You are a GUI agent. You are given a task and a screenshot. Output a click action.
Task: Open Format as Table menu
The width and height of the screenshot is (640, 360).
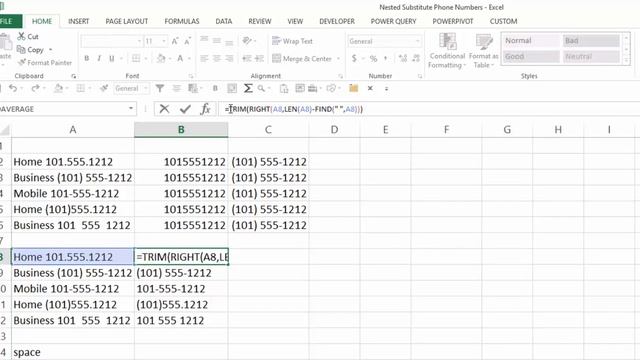pos(484,51)
